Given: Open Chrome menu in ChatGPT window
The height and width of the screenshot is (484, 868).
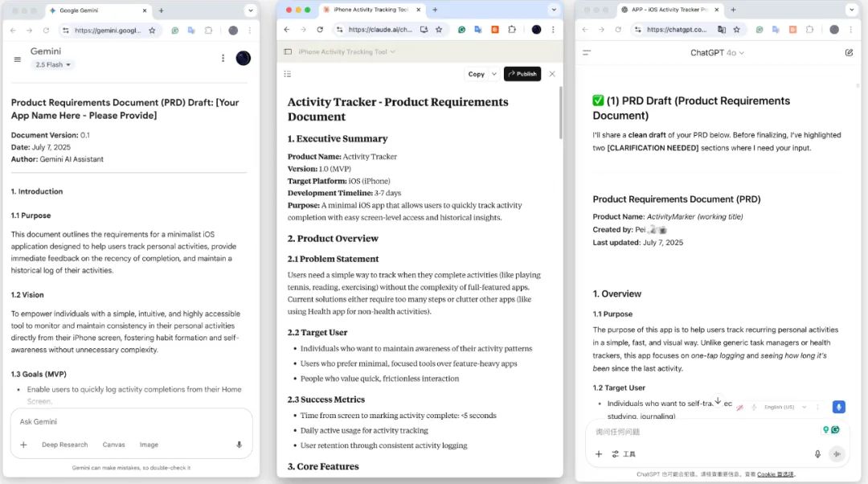Looking at the screenshot, I should tap(851, 30).
